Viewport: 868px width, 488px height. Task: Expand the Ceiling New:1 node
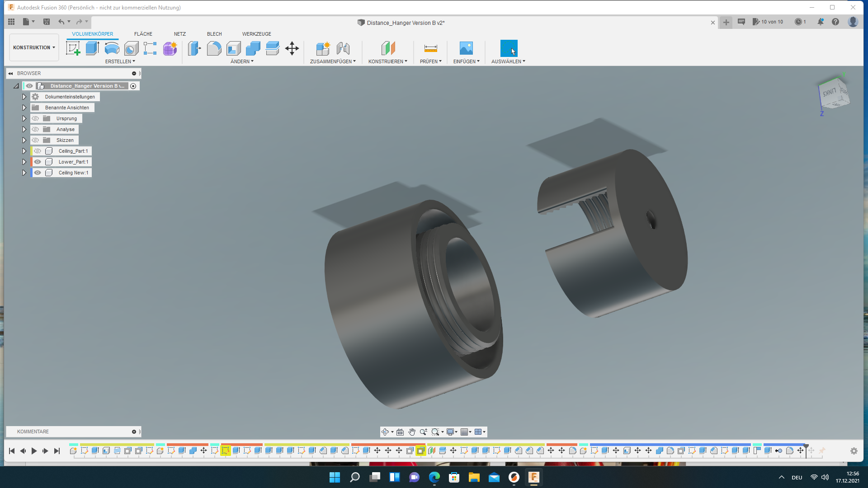pos(24,173)
